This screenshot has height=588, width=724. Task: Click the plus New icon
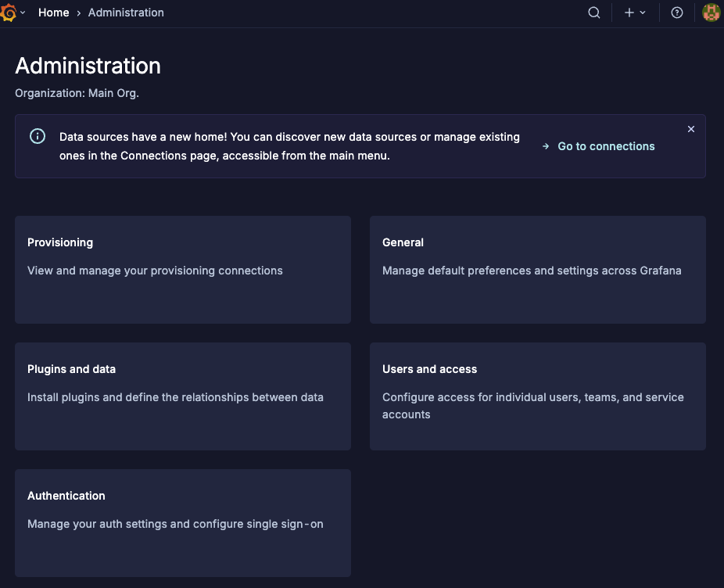pos(629,13)
